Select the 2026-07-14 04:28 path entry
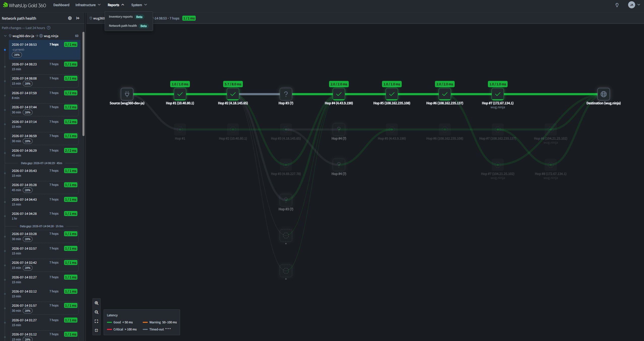644x341 pixels. pyautogui.click(x=45, y=216)
